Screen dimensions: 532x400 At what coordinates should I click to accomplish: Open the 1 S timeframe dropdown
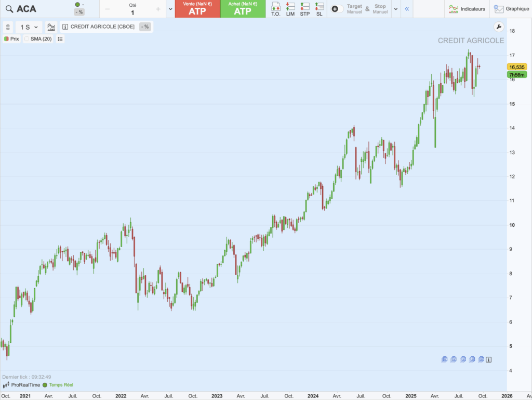[29, 27]
